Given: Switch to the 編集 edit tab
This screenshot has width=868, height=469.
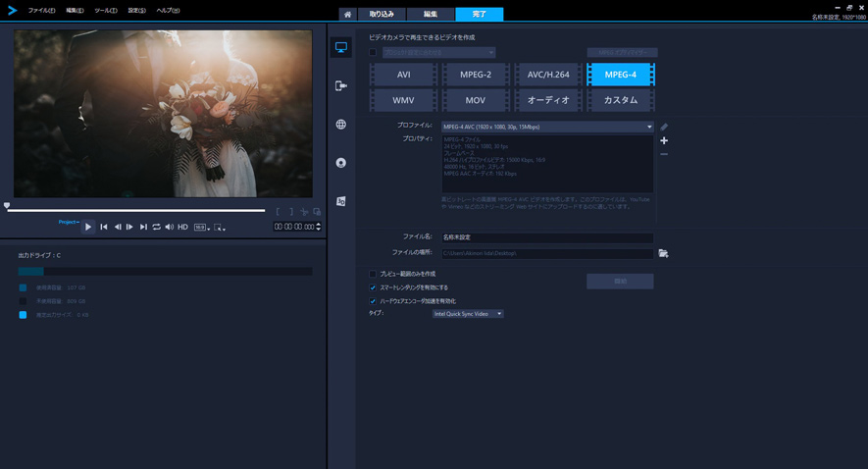Looking at the screenshot, I should (x=431, y=15).
